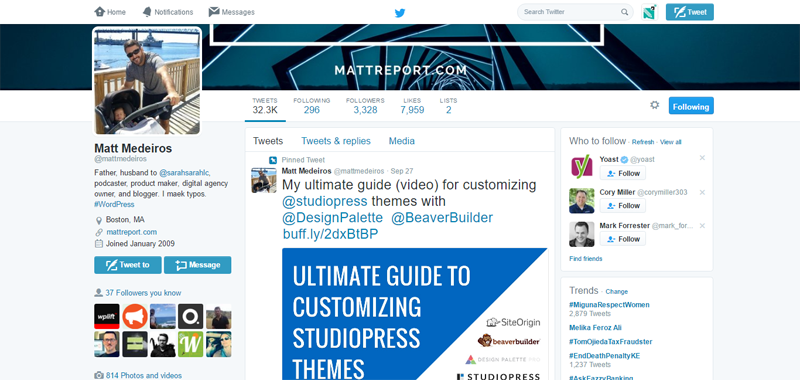The width and height of the screenshot is (800, 380).
Task: Click the Message button
Action: [197, 265]
